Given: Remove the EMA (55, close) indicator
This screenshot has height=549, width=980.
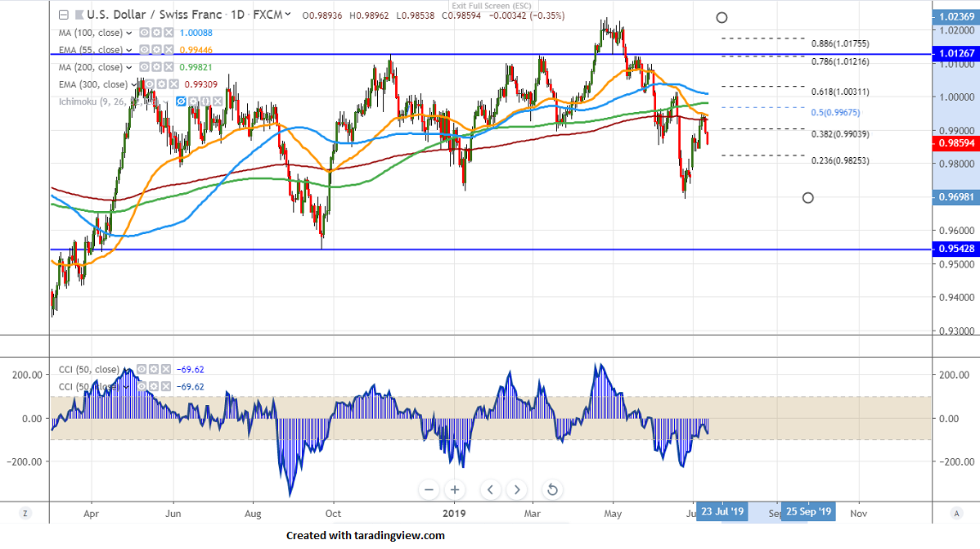Looking at the screenshot, I should pyautogui.click(x=169, y=50).
